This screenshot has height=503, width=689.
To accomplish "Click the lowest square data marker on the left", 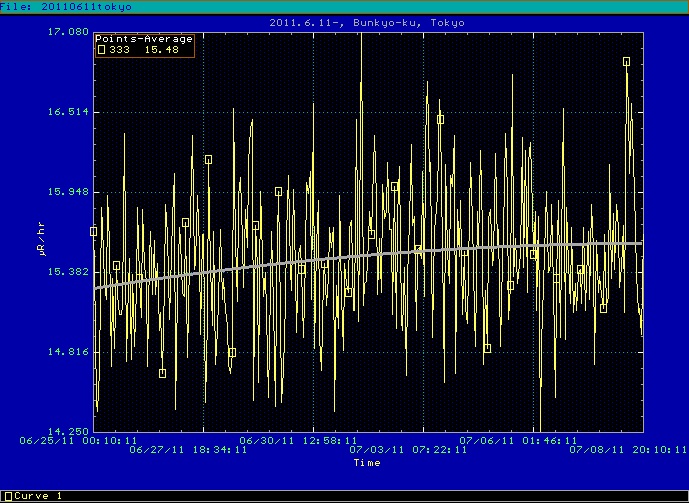I will click(x=162, y=374).
